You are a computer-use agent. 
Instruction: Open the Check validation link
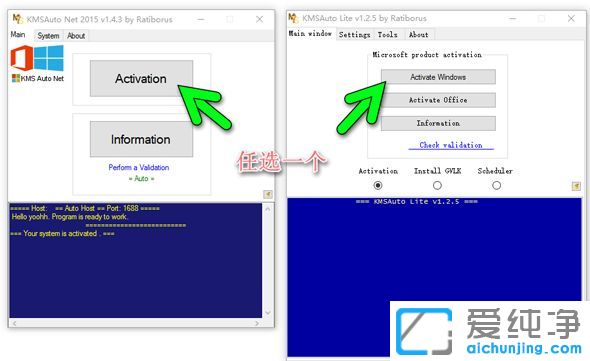coord(451,145)
